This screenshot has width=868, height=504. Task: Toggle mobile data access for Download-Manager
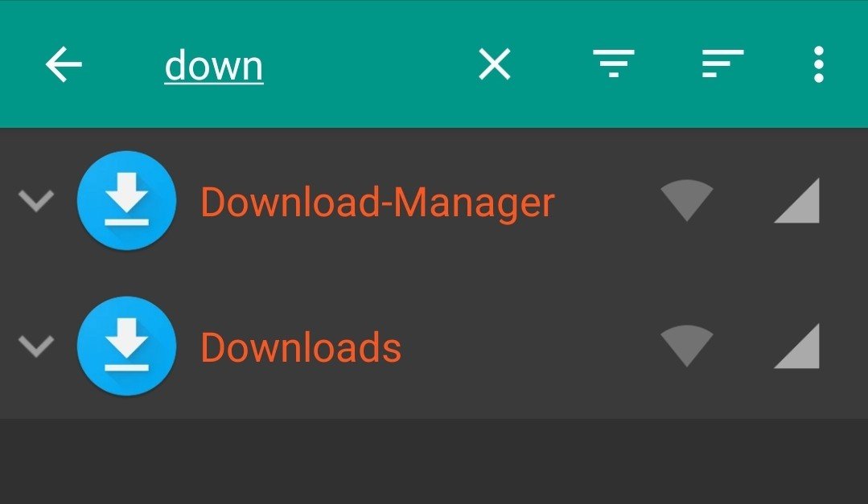click(796, 200)
